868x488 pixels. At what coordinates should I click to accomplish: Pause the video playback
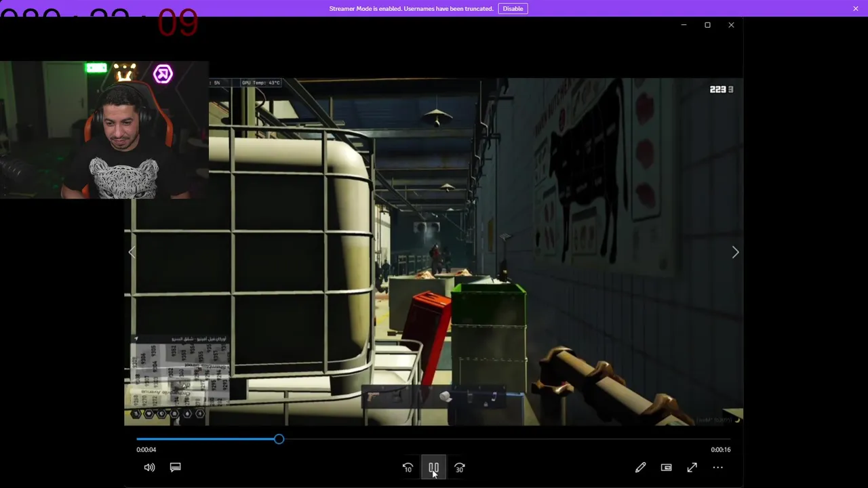(x=433, y=468)
